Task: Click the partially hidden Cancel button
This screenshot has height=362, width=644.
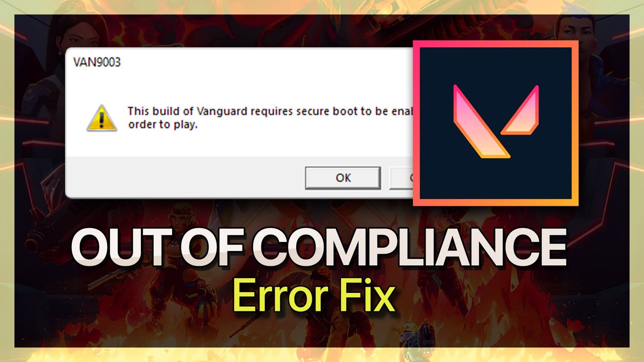Action: point(401,178)
